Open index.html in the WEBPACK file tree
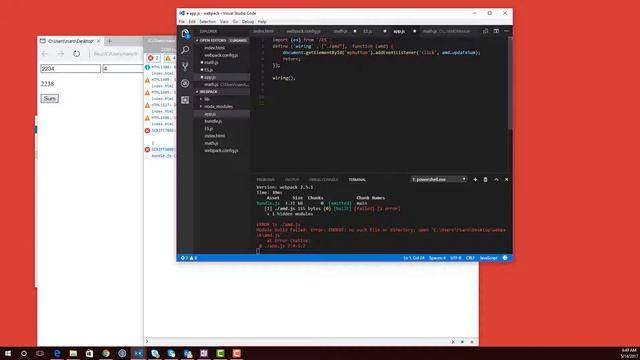This screenshot has width=640, height=360. 214,136
